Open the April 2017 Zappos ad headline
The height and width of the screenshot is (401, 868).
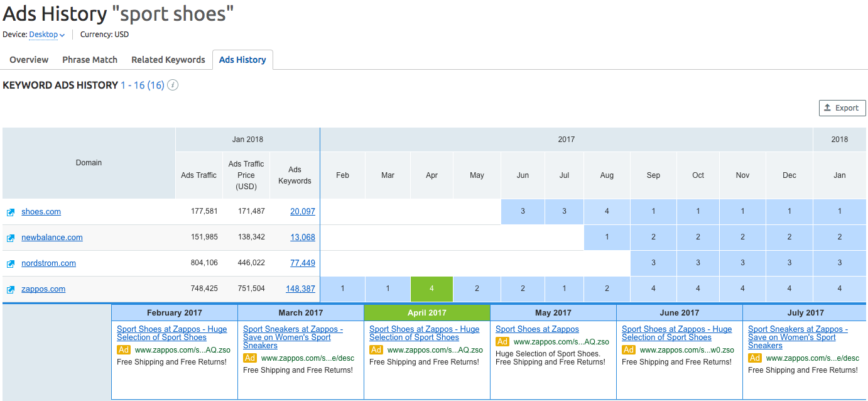[x=424, y=333]
